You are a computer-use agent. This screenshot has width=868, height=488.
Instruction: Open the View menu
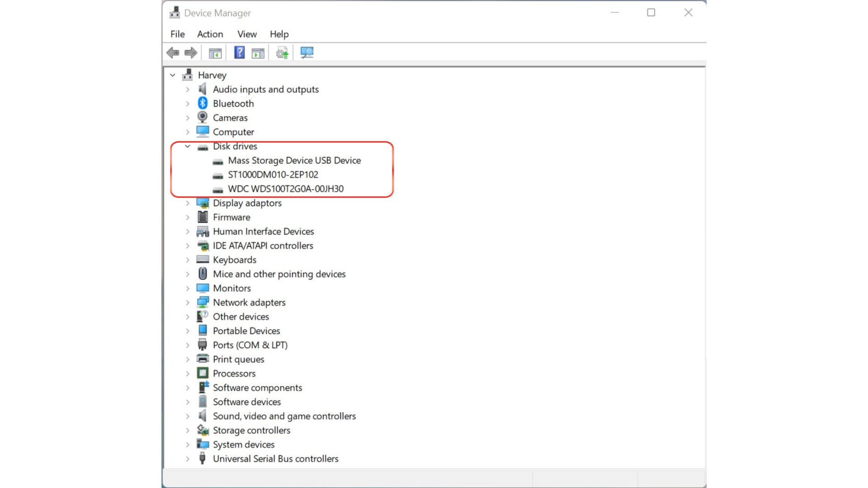coord(247,34)
